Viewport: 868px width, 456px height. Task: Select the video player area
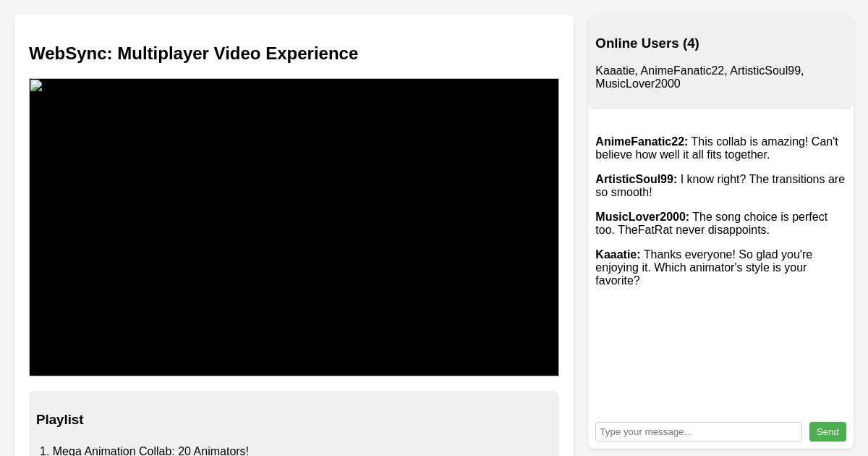click(294, 227)
